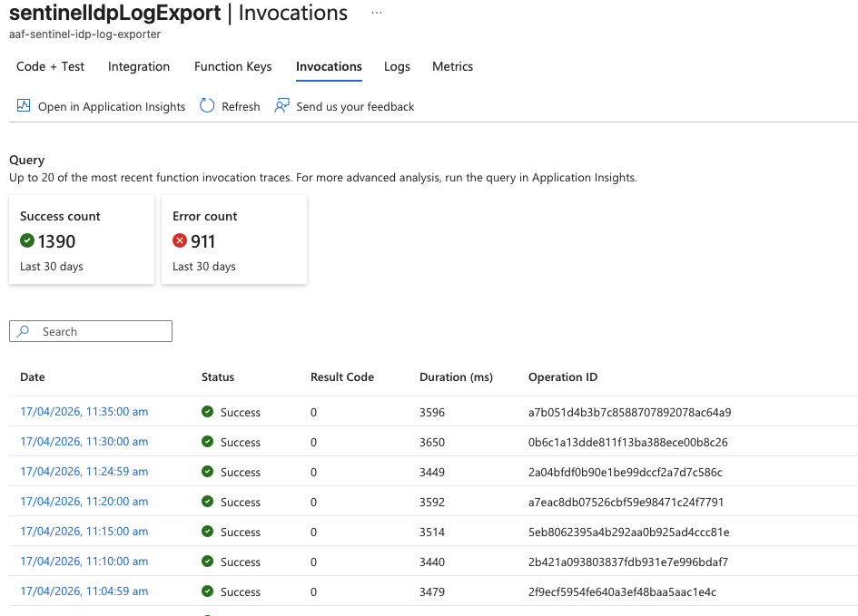
Task: Click the Send us your feedback icon
Action: 281,106
